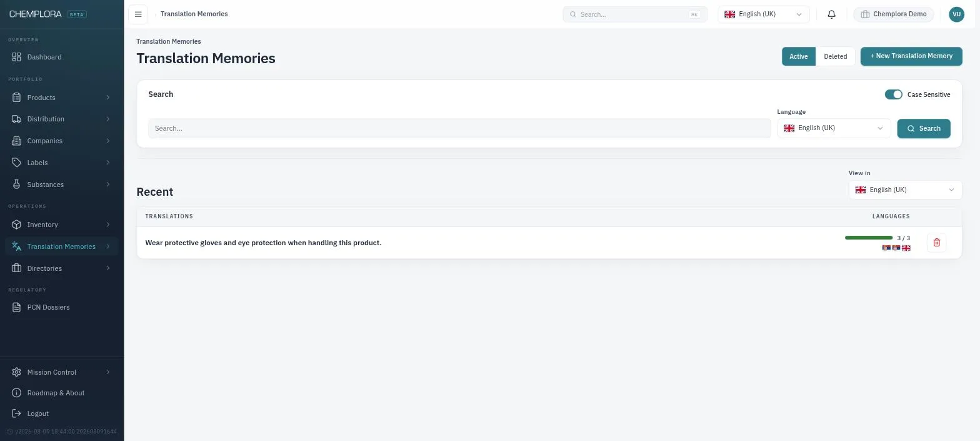Open the Chemplora Demo organization button
The image size is (980, 441).
click(894, 14)
